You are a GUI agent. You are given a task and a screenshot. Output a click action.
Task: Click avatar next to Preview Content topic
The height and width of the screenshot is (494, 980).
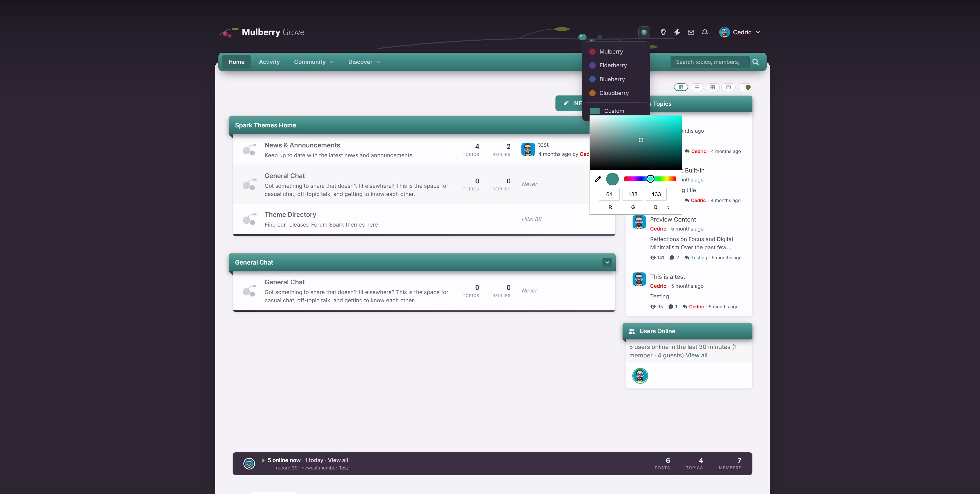click(639, 222)
